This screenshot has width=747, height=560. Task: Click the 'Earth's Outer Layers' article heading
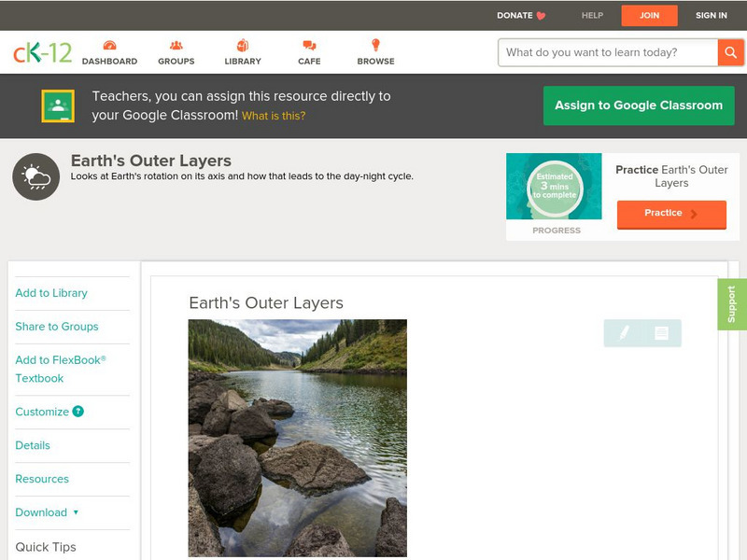click(x=266, y=302)
